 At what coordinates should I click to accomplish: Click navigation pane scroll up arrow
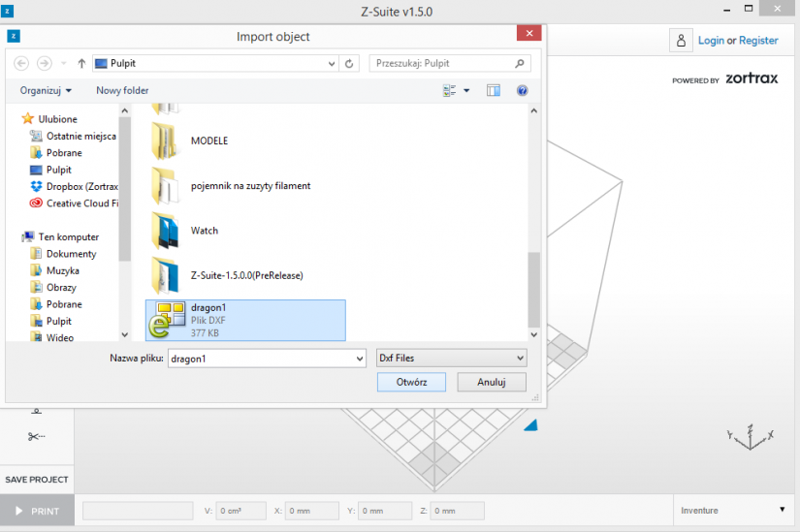pos(124,110)
